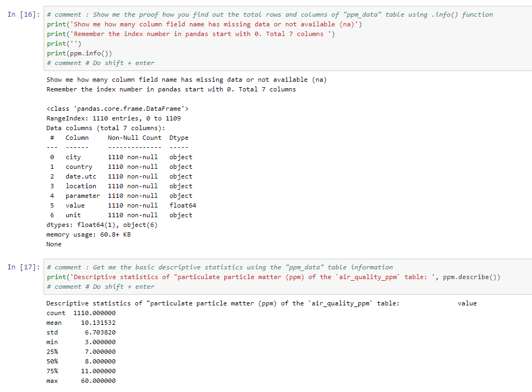532x392 pixels.
Task: Click the 'Do shift + enter' comment in cell 16
Action: click(x=101, y=63)
